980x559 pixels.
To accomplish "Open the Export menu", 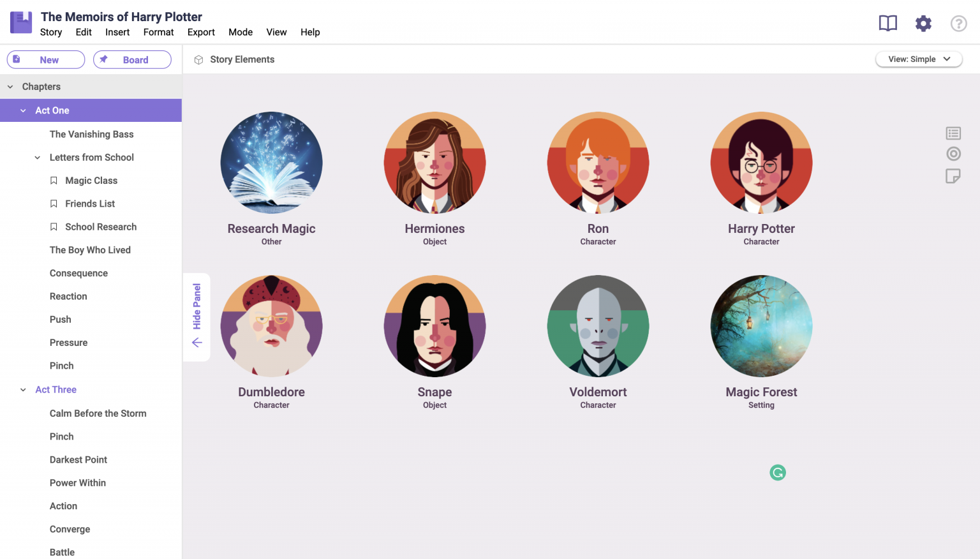I will 201,33.
